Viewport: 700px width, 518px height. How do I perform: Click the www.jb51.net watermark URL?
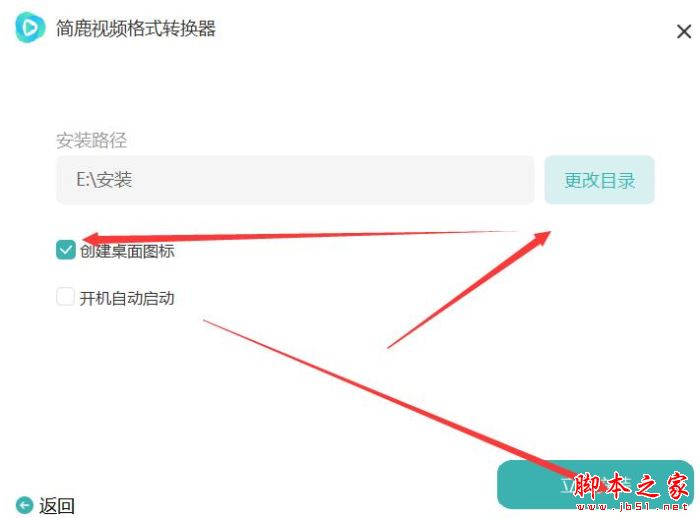[632, 506]
